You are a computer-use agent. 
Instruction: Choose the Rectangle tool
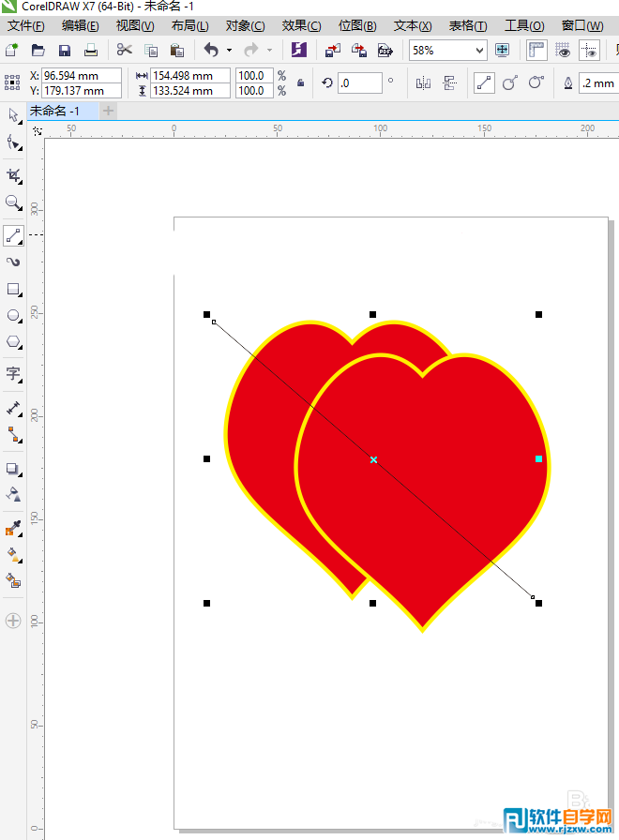pos(13,289)
